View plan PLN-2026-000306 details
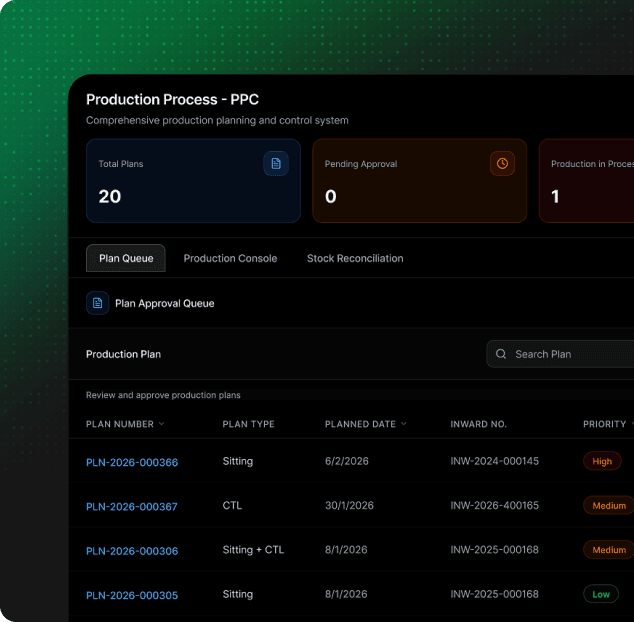 coord(132,550)
